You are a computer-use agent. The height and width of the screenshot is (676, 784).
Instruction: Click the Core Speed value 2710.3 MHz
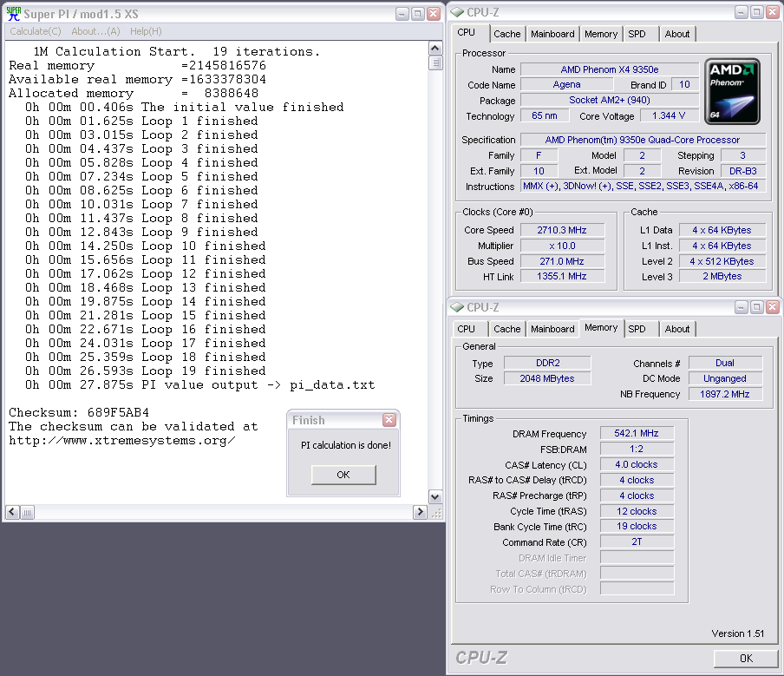[562, 230]
